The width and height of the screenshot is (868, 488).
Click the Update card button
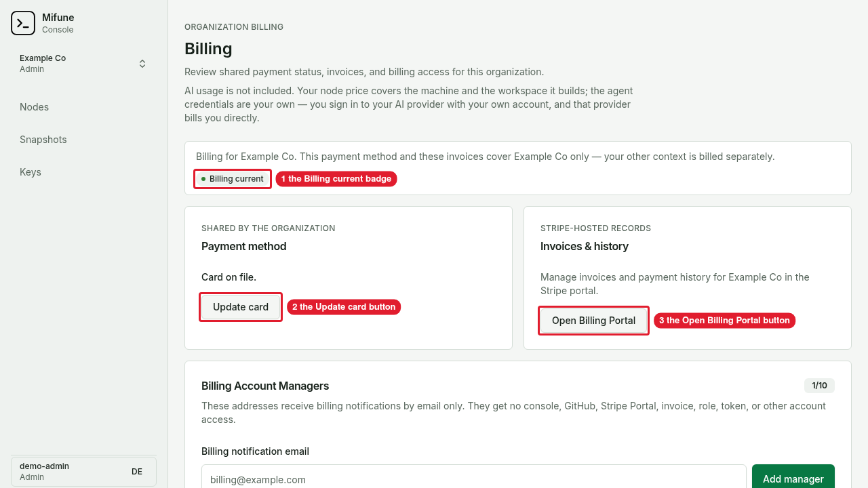point(241,307)
